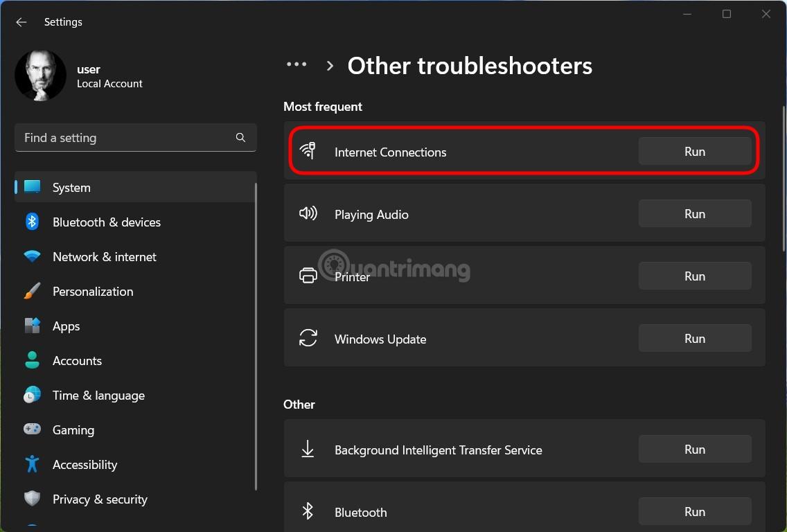
Task: Click the System monitor icon
Action: [x=32, y=187]
